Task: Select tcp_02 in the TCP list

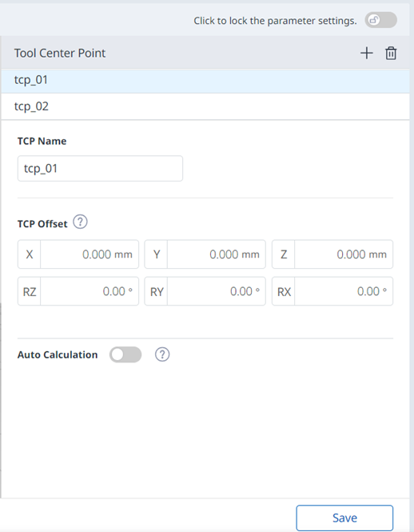Action: tap(205, 106)
